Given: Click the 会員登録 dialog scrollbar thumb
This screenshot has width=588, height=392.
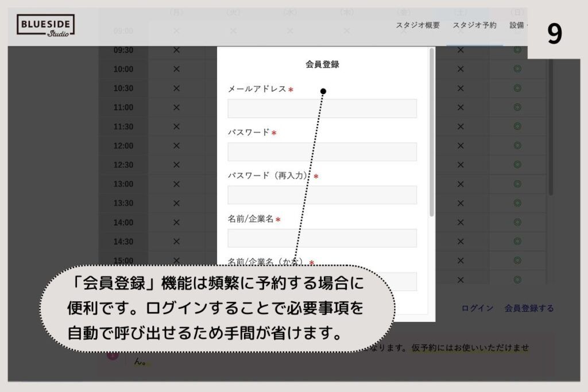Looking at the screenshot, I should coord(432,132).
